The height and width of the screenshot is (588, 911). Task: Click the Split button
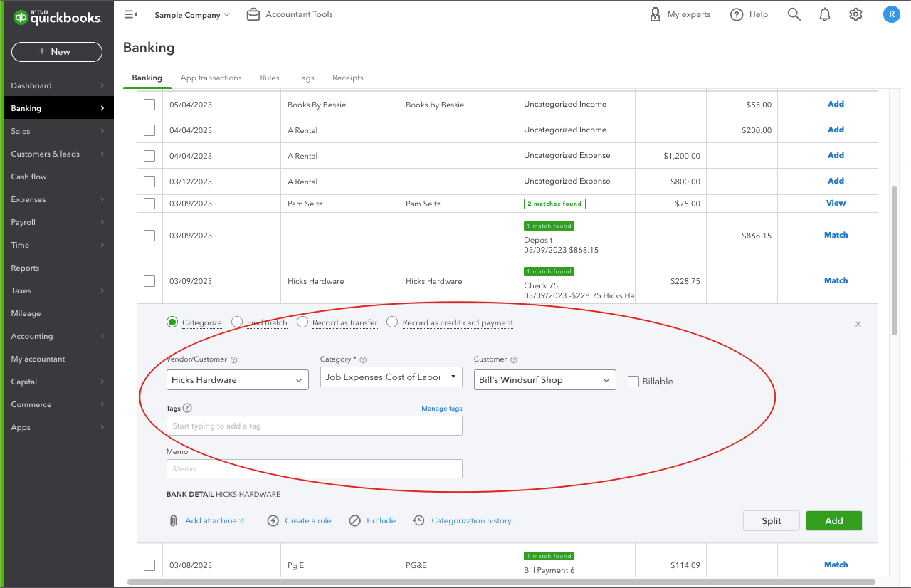pyautogui.click(x=772, y=521)
